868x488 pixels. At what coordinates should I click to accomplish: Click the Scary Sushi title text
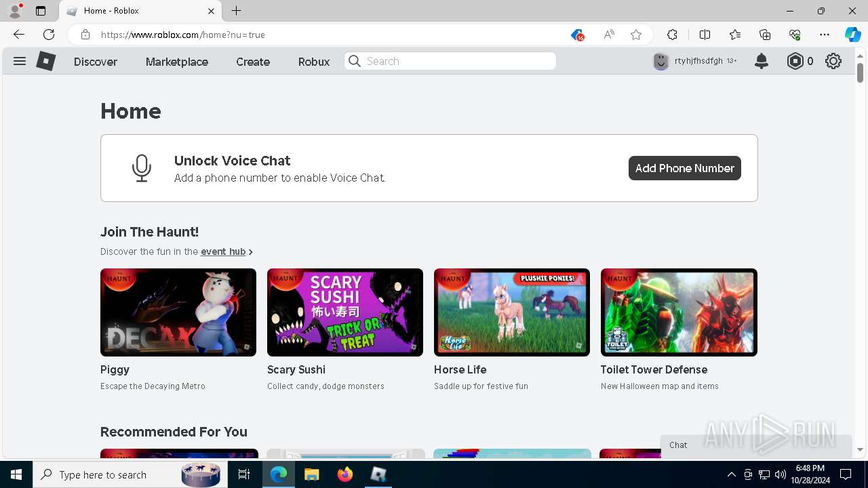point(296,369)
